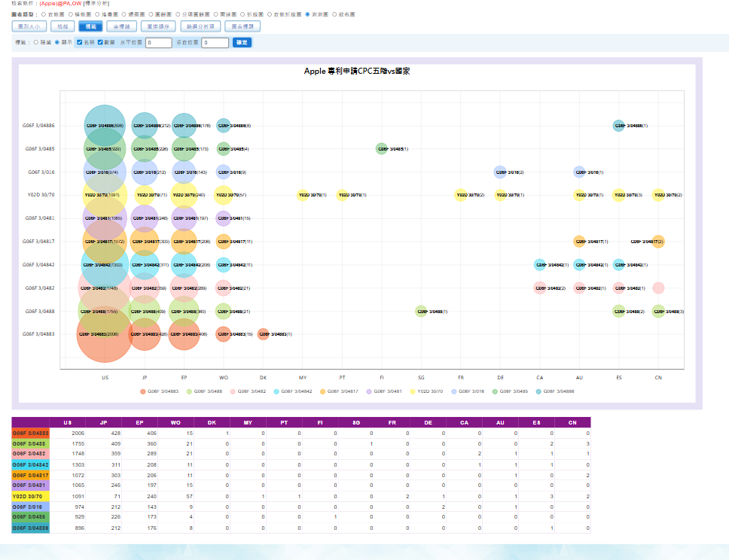The height and width of the screenshot is (560, 729).
Task: Select the 直條折線圖 chart type radio button
Action: click(269, 14)
